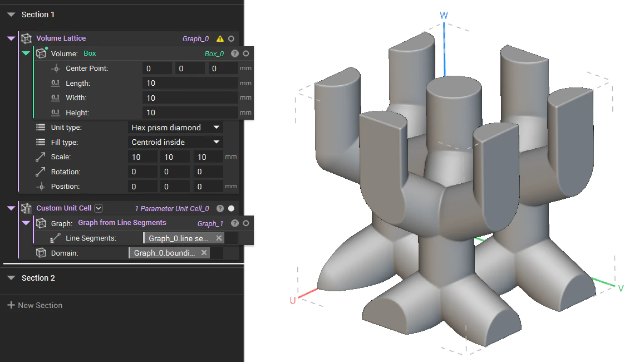This screenshot has width=644, height=362.
Task: Collapse the Volume Lattice node
Action: point(11,38)
